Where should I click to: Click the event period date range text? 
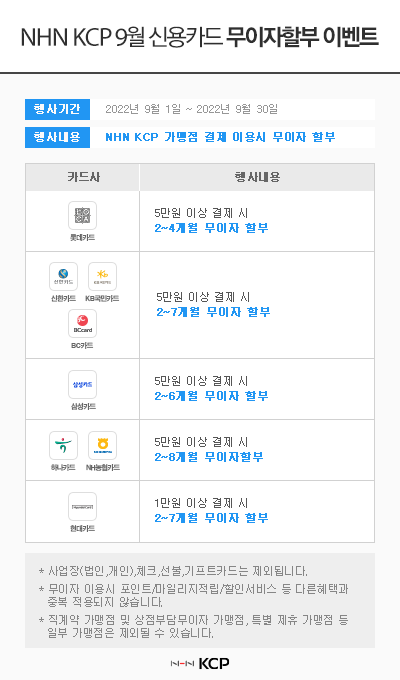tap(191, 109)
